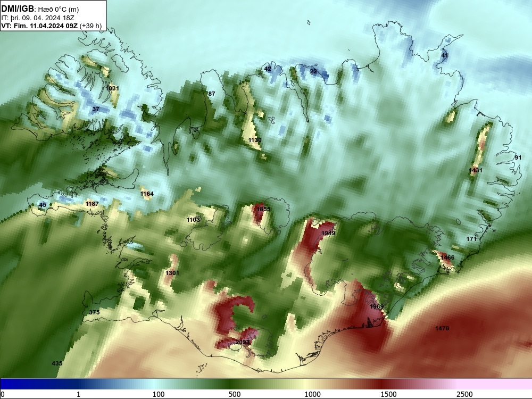
Task: Click the map value '91' on east coast
Action: (518, 157)
